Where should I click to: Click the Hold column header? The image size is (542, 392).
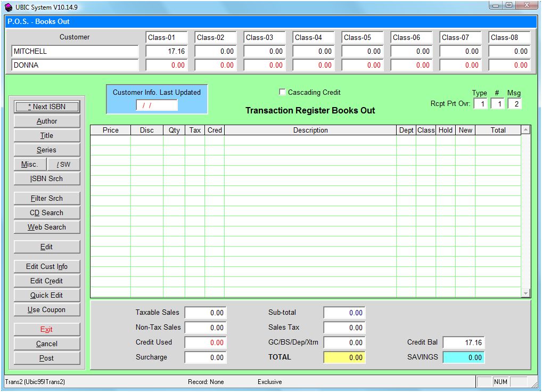pyautogui.click(x=446, y=130)
